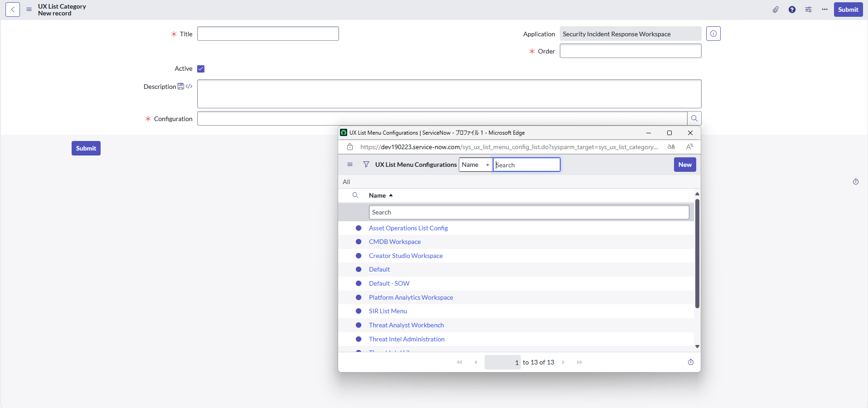Select CMDB Workspace configuration
This screenshot has height=408, width=868.
pos(395,242)
